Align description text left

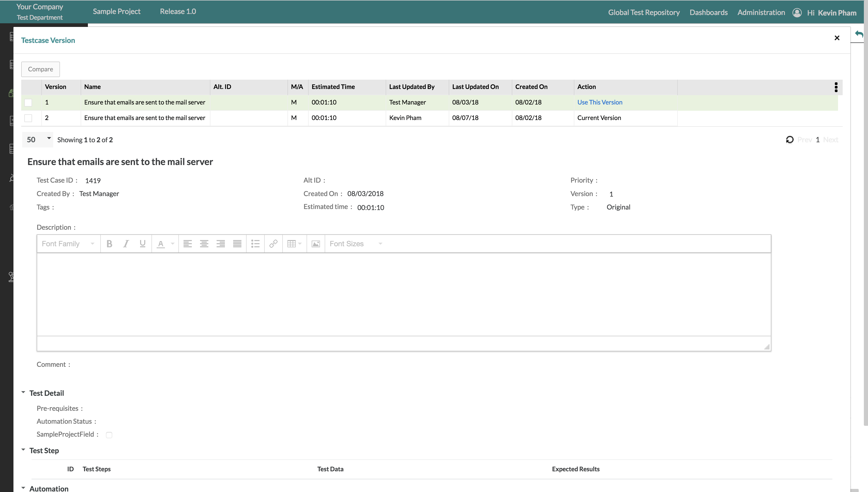[187, 244]
